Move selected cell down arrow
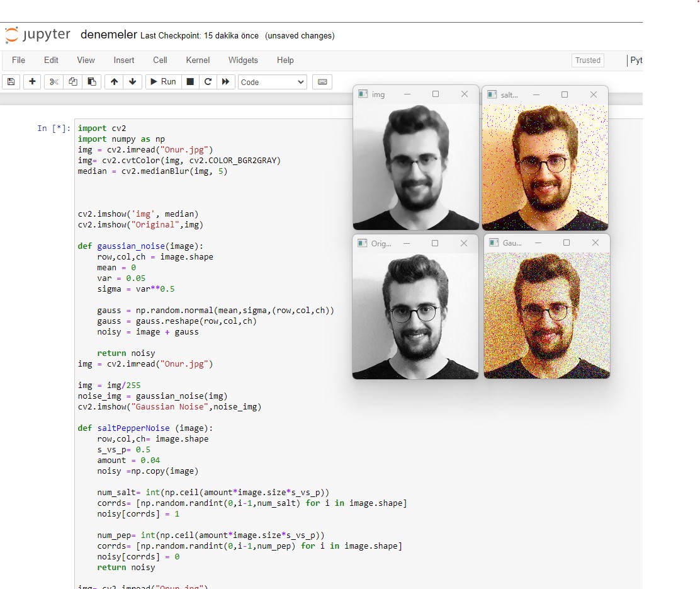This screenshot has height=589, width=700. [x=133, y=82]
